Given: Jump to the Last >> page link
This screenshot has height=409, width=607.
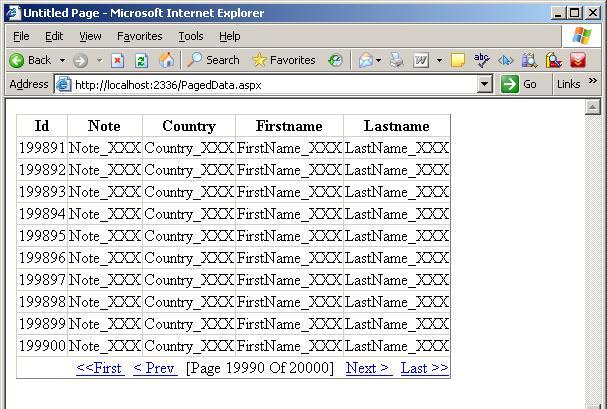Looking at the screenshot, I should (425, 368).
